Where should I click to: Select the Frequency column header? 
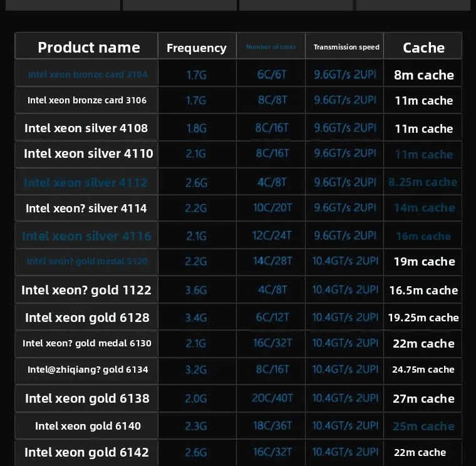coord(196,48)
